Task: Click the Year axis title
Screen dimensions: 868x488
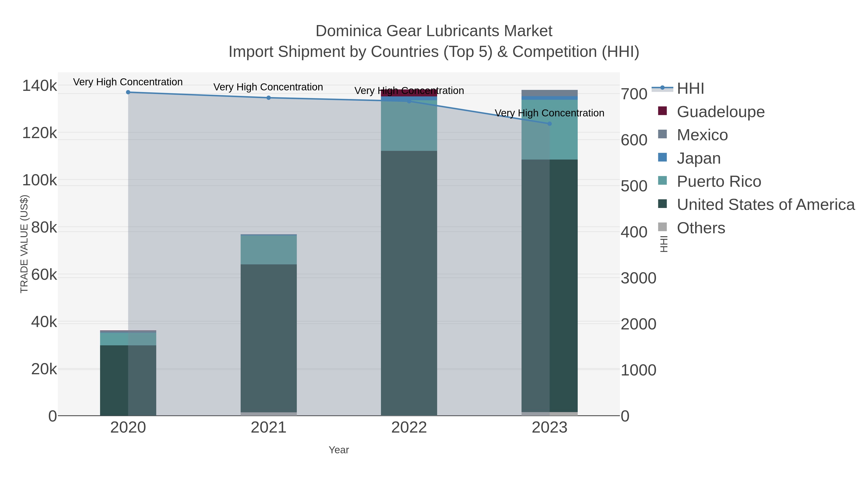Action: tap(339, 450)
